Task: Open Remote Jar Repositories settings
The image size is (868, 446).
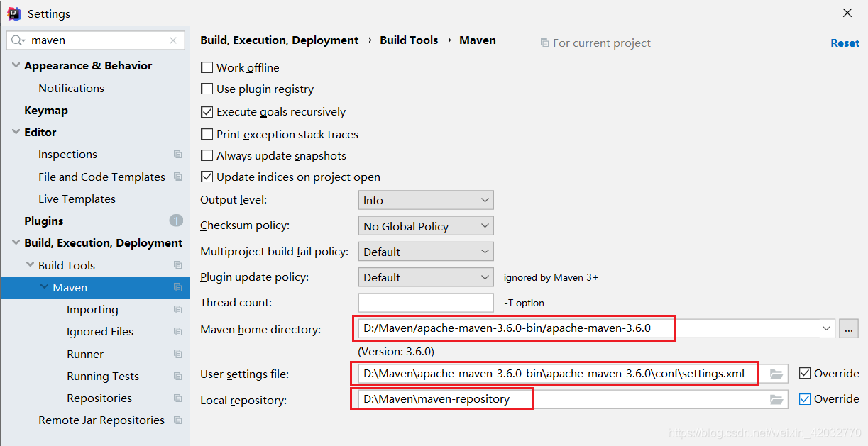Action: tap(101, 420)
